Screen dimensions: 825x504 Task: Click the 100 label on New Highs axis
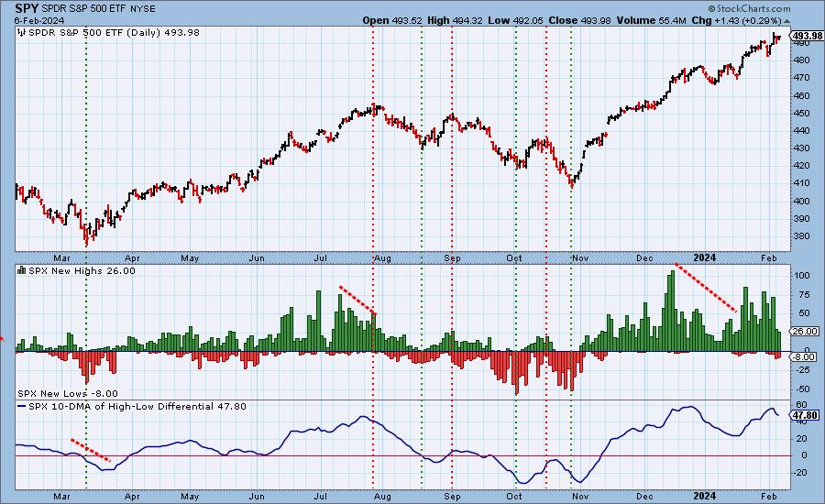coord(802,276)
